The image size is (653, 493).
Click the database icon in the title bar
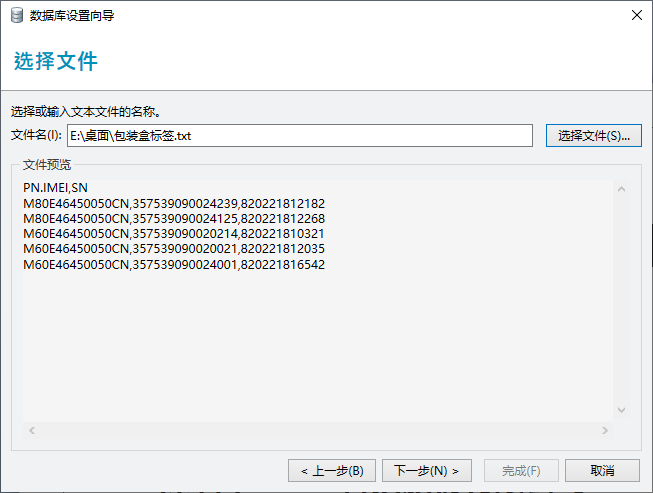pyautogui.click(x=16, y=15)
